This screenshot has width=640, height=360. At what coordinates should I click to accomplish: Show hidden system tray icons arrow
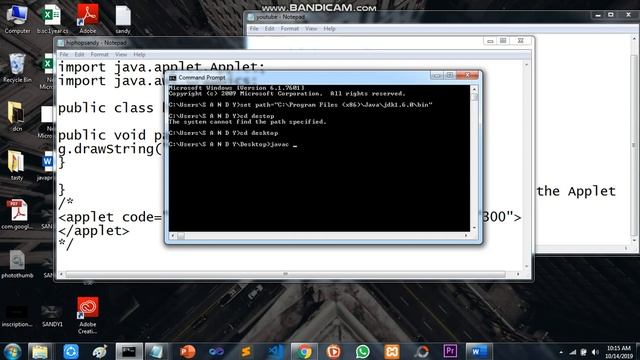561,352
